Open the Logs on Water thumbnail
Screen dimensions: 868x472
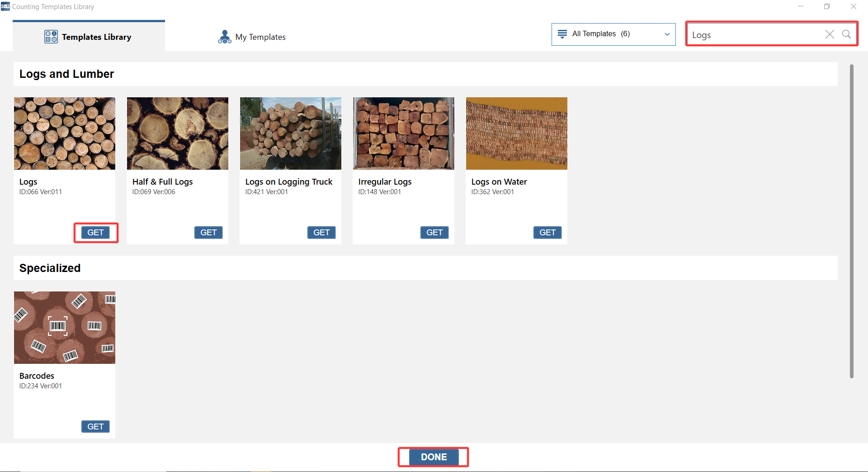tap(516, 133)
